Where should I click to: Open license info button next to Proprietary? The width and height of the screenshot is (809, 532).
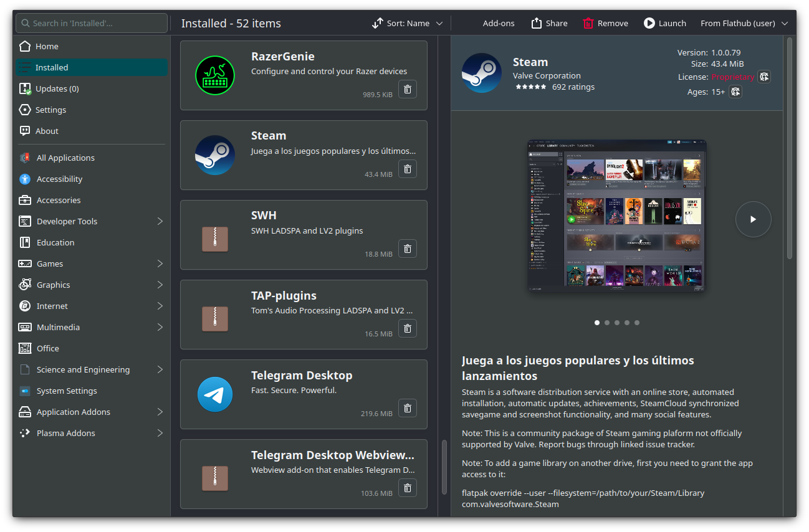[x=765, y=77]
